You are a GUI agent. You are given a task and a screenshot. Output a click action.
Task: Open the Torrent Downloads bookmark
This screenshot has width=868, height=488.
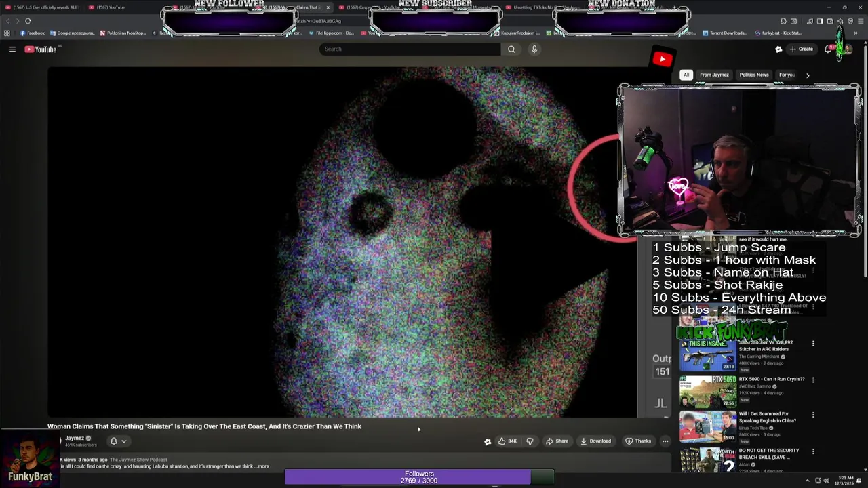click(725, 33)
